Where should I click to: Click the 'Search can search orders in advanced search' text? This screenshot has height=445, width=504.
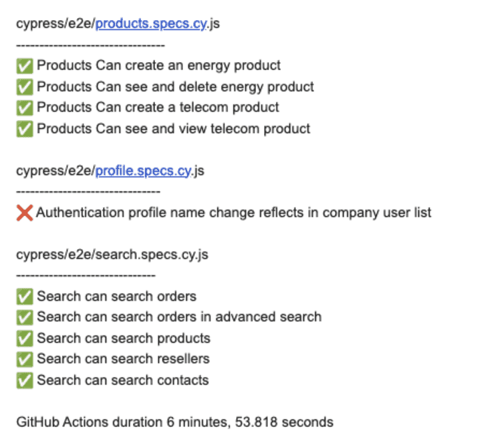click(179, 317)
